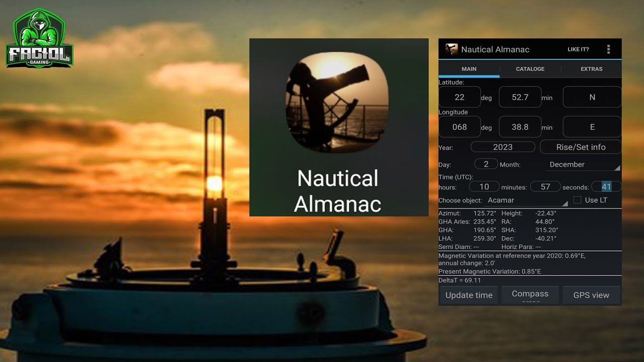
Task: Click the Azimut value 125.72°
Action: (485, 213)
